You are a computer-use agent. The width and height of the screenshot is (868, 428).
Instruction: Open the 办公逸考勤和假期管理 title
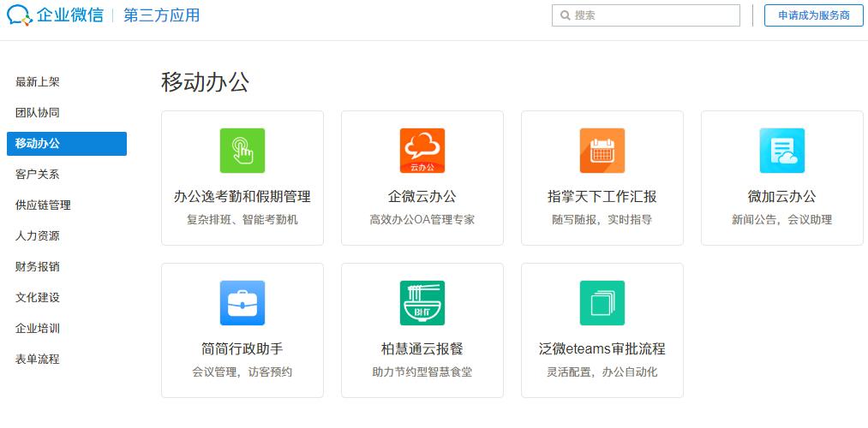point(242,196)
